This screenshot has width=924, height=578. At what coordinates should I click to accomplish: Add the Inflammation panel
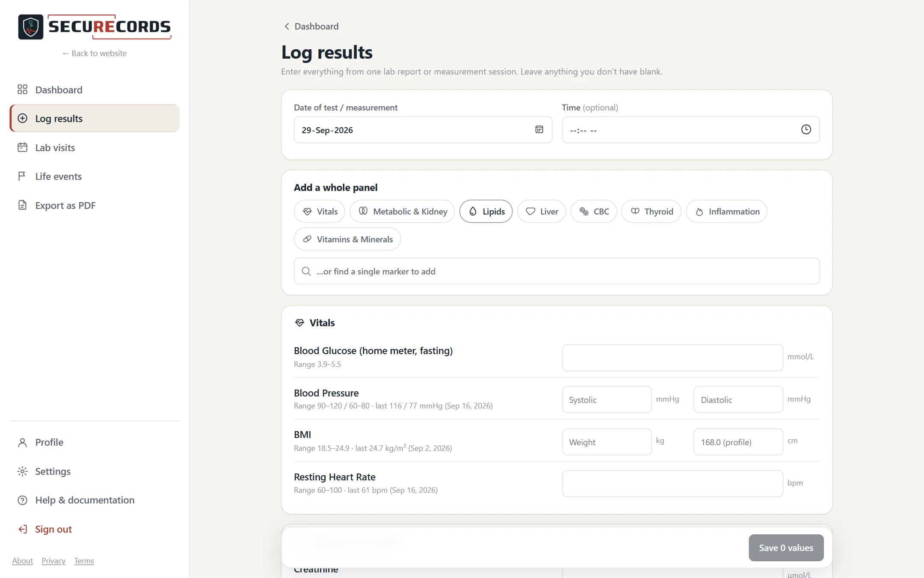(726, 211)
